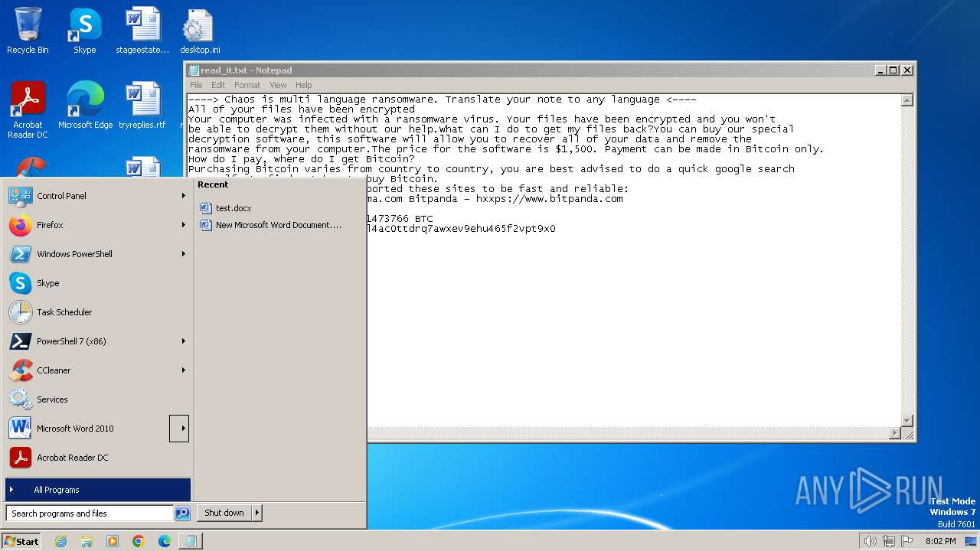This screenshot has height=551, width=980.
Task: Expand CCleaner jump list arrow
Action: tap(183, 370)
